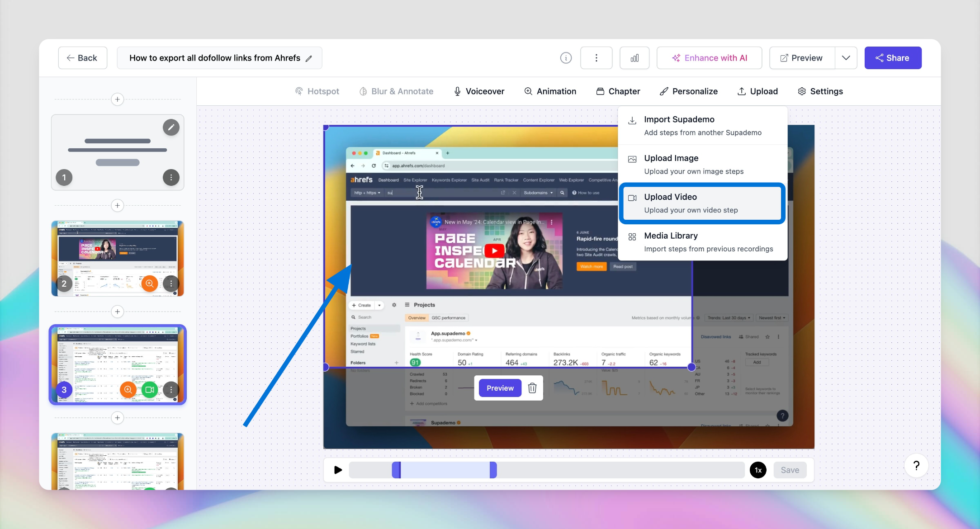Open the Settings tool
The height and width of the screenshot is (529, 980).
tap(820, 91)
